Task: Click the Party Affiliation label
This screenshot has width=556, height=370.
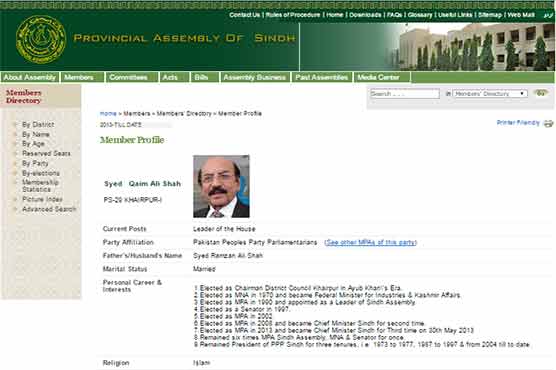Action: [x=128, y=242]
